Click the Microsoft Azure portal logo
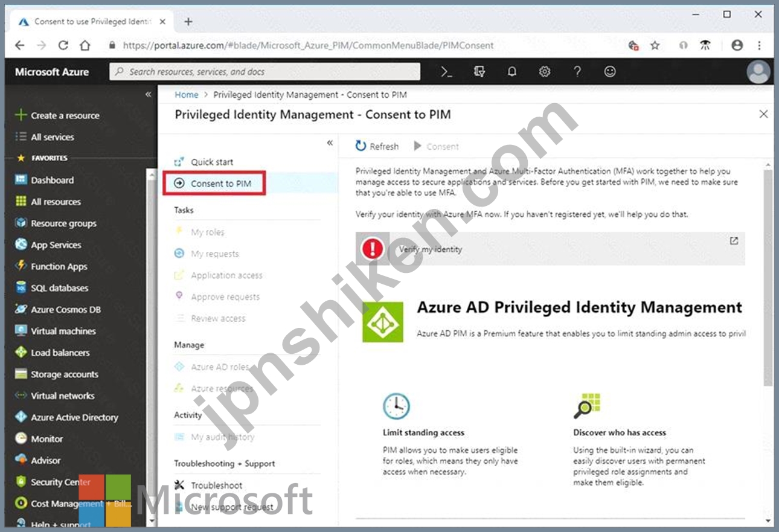Screen dimensions: 779x532 (x=52, y=72)
